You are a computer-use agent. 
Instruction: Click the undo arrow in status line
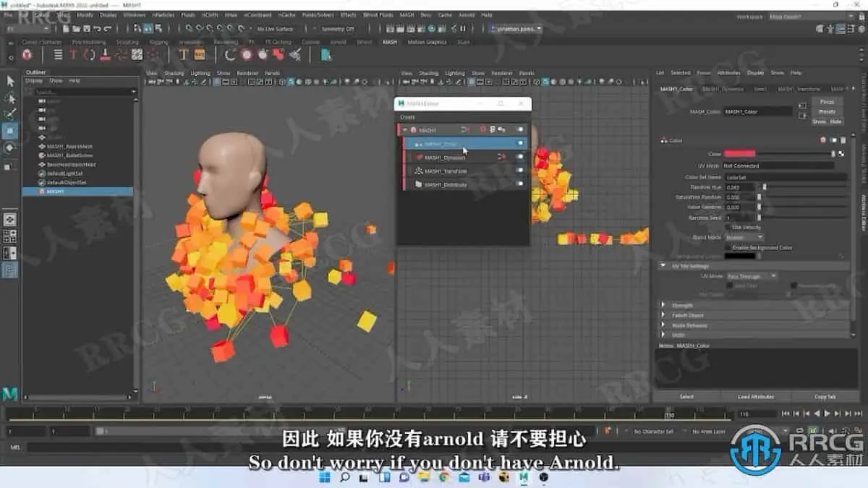(96, 29)
